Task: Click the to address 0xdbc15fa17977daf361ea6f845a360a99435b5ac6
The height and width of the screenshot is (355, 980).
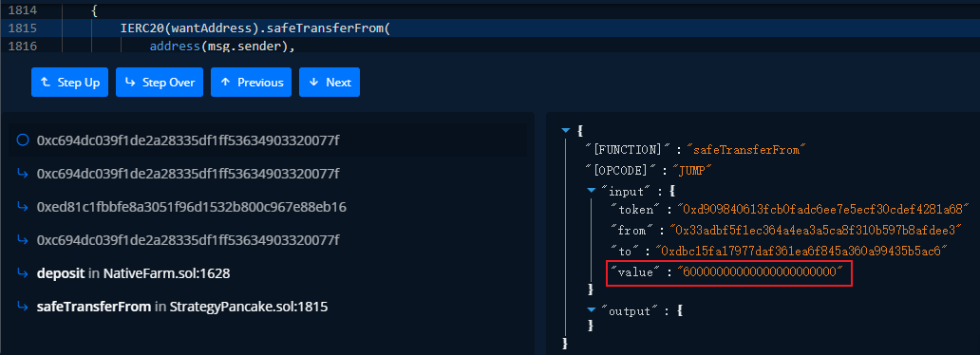Action: tap(801, 252)
